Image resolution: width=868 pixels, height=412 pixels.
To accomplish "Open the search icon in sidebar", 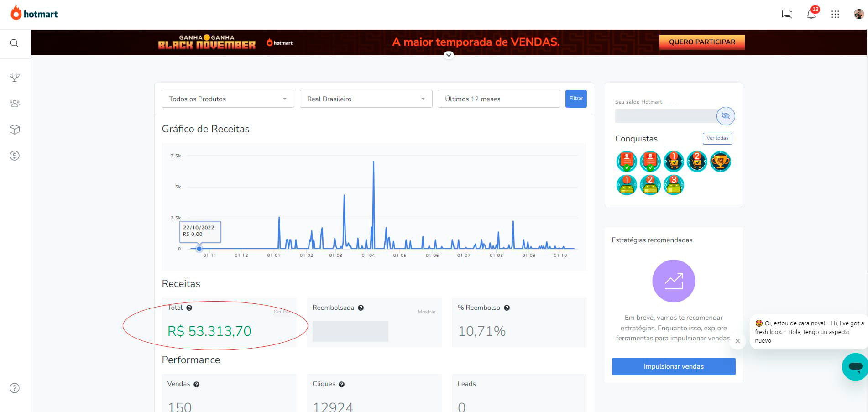I will (15, 43).
